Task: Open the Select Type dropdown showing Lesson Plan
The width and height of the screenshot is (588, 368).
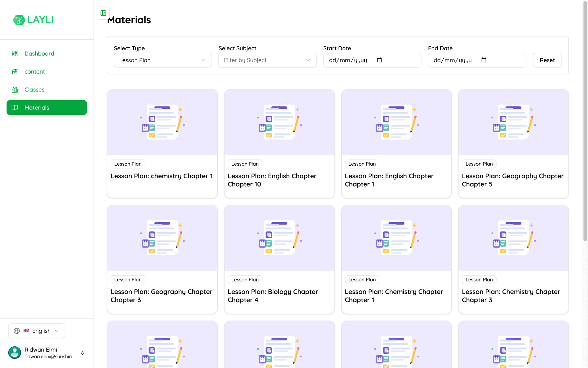Action: pyautogui.click(x=163, y=60)
